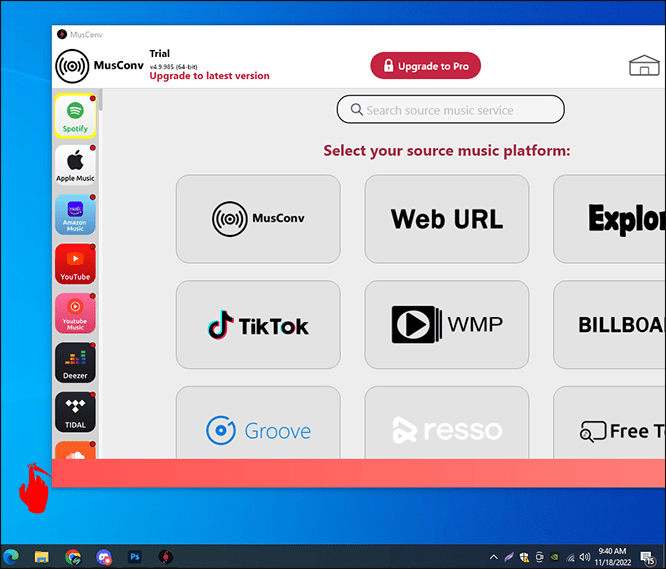Select the Free Text source tile

610,423
